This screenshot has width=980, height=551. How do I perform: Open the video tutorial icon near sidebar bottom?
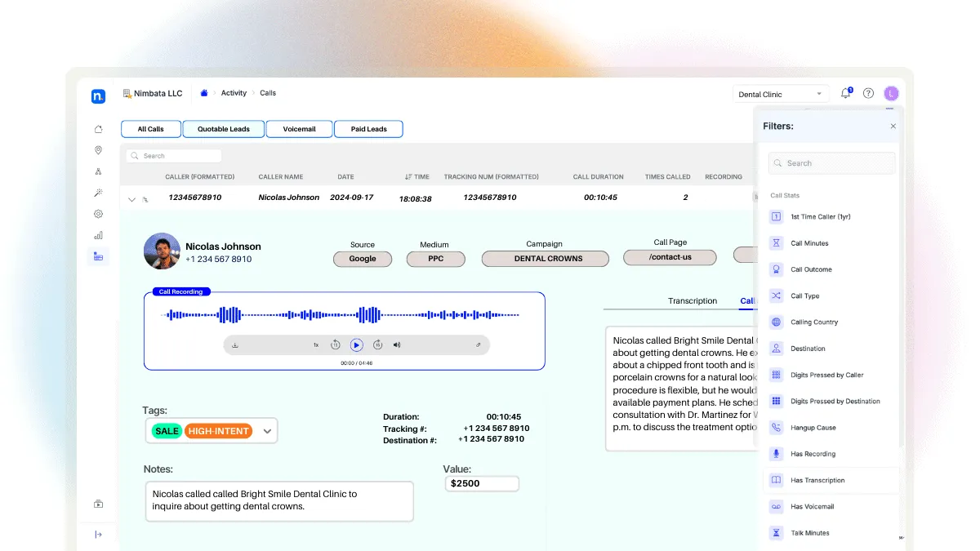click(x=98, y=504)
